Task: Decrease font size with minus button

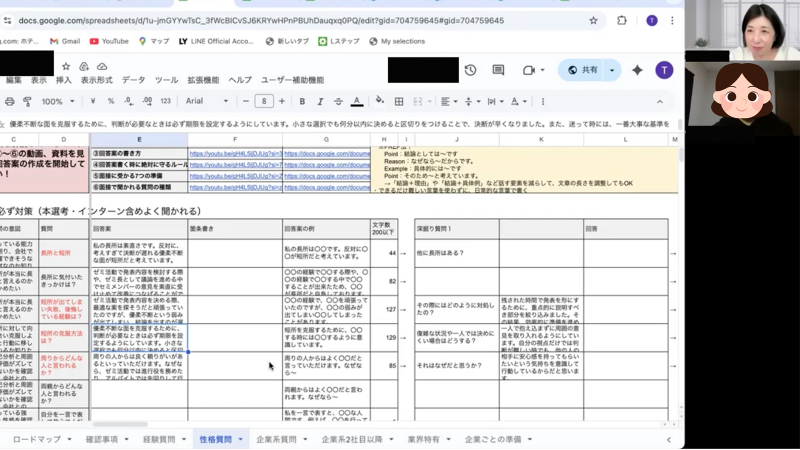Action: coord(245,101)
